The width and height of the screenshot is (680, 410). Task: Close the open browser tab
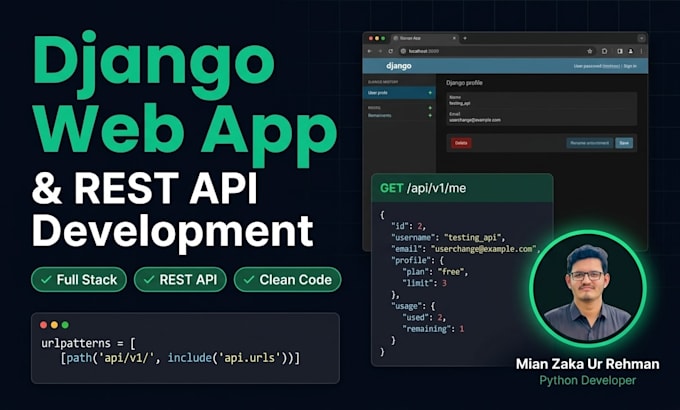pyautogui.click(x=454, y=38)
